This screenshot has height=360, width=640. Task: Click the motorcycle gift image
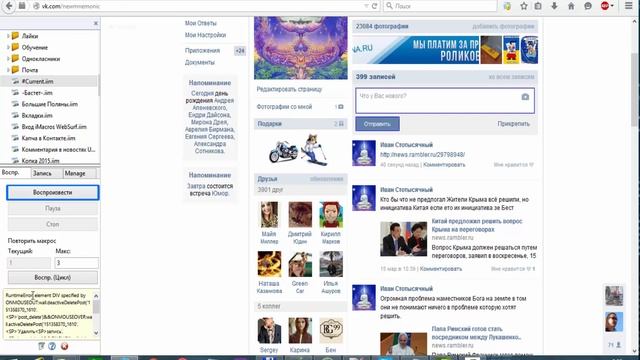[x=283, y=151]
